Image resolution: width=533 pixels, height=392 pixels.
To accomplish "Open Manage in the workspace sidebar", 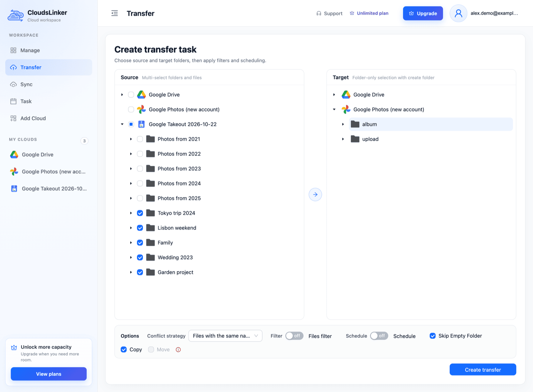I will (49, 50).
